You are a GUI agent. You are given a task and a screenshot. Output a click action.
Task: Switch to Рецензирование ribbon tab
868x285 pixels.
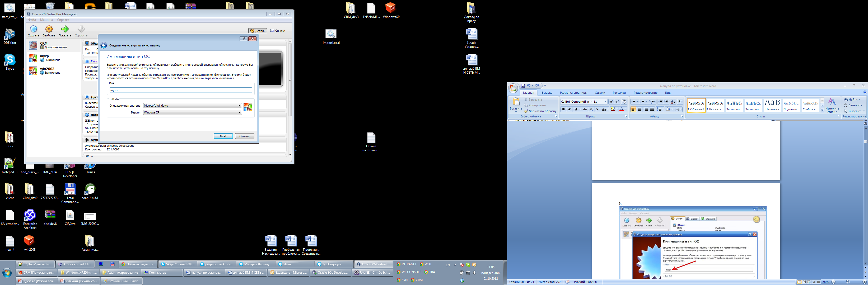click(x=645, y=93)
